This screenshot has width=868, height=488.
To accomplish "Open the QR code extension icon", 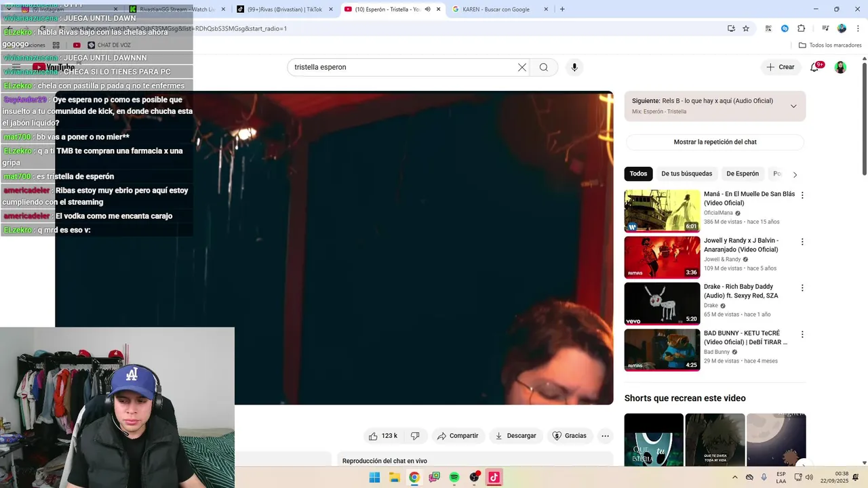I will [x=768, y=28].
